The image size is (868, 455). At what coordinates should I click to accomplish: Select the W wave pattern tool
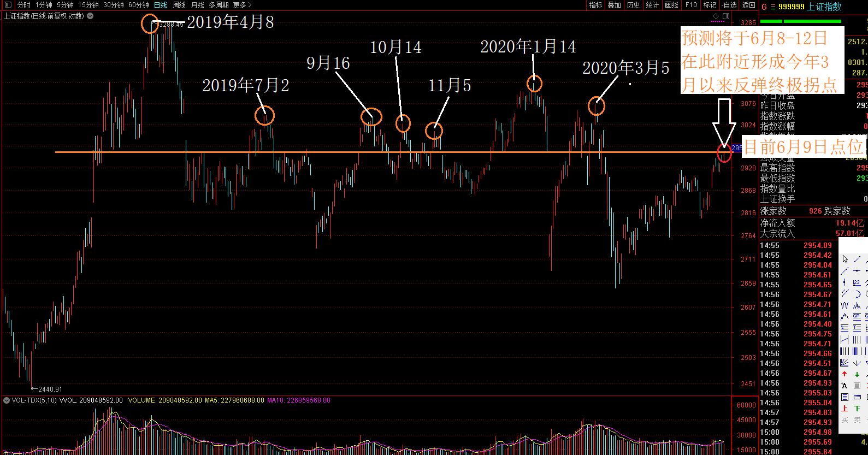click(845, 305)
